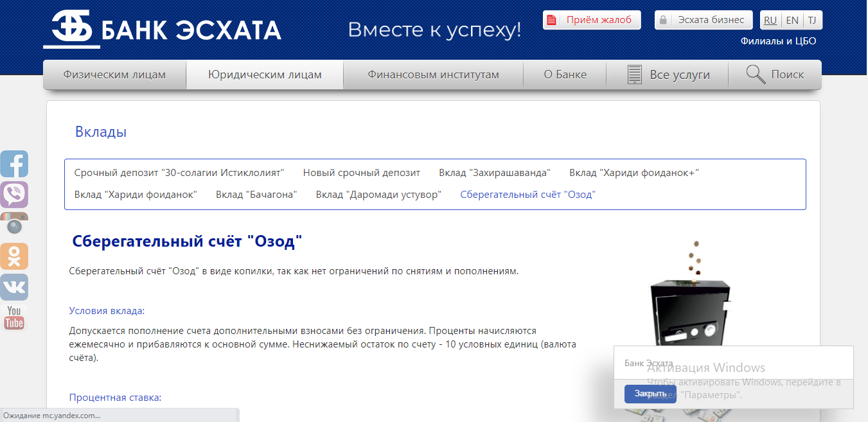Open the 'Финансовым институтам' menu item
This screenshot has height=422, width=868.
click(x=433, y=75)
